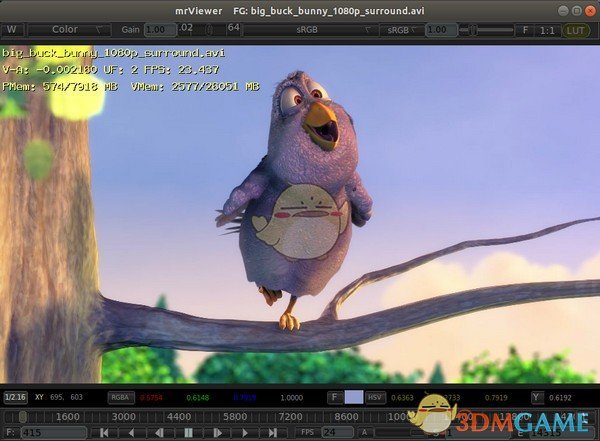This screenshot has height=441, width=600.
Task: Click timeline at the 8600 frame mark
Action: tap(346, 416)
